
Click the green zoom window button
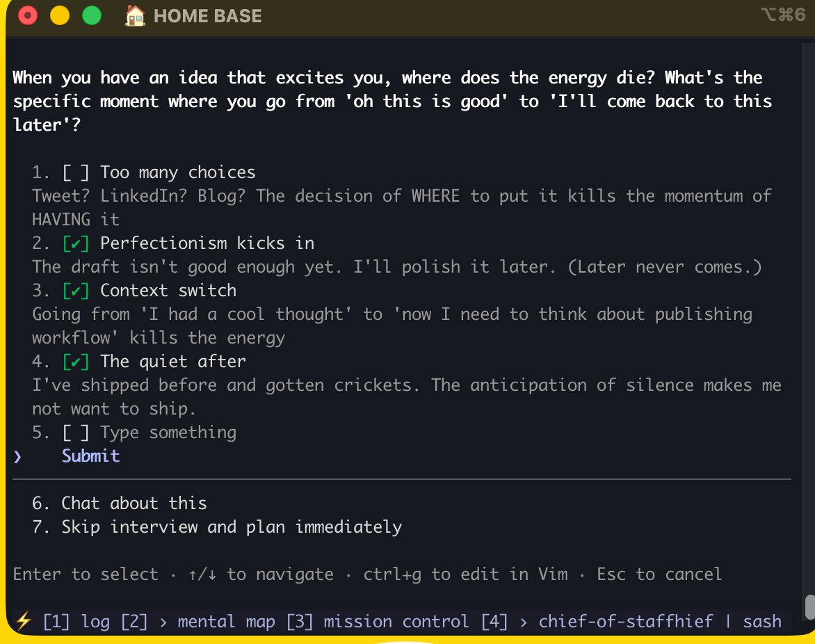point(92,15)
